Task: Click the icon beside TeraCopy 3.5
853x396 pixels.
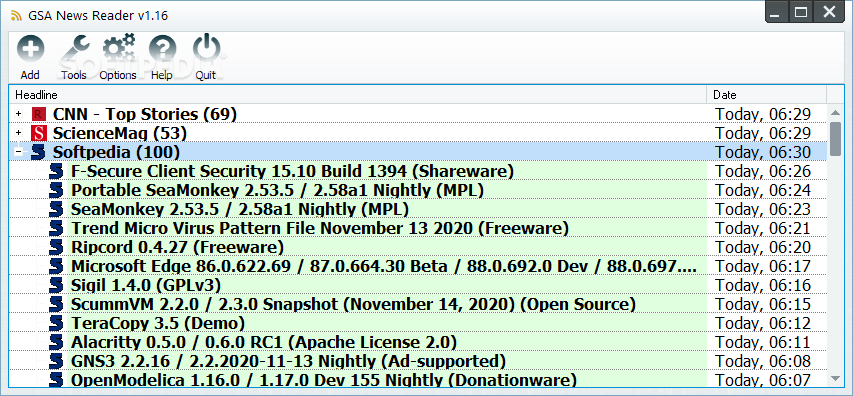Action: [57, 324]
